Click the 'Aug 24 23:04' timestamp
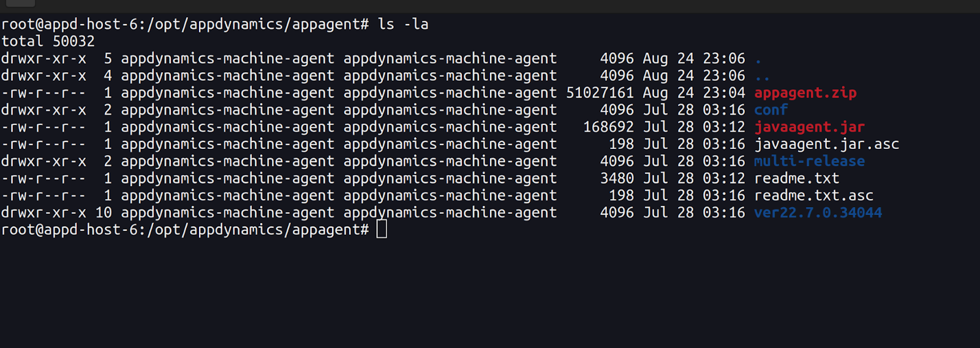Image resolution: width=980 pixels, height=348 pixels. click(694, 93)
